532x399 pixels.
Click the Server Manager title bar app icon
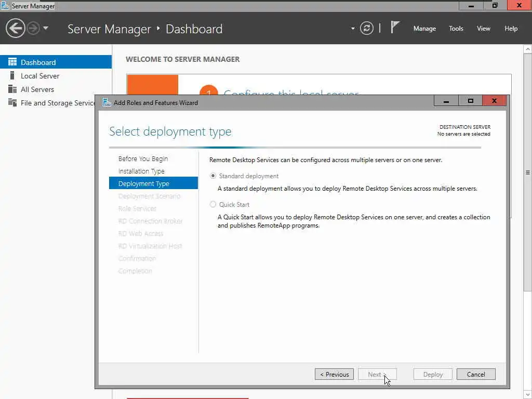click(x=5, y=5)
